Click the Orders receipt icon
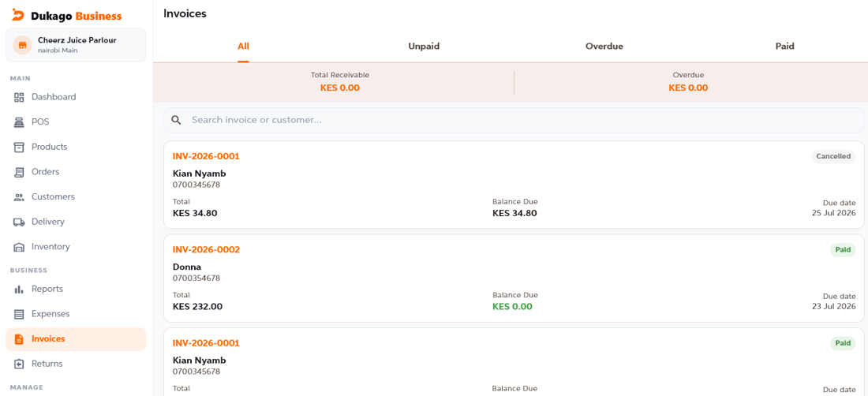The width and height of the screenshot is (868, 396). click(19, 172)
